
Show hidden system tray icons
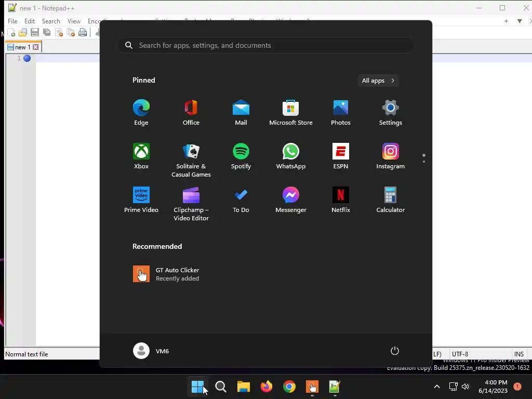(437, 387)
